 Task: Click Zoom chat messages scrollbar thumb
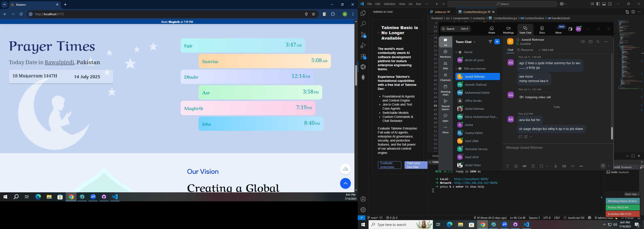tap(612, 134)
